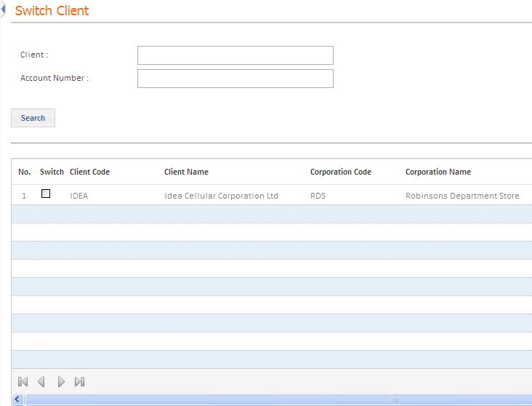Click the RDS corporation code cell

[x=318, y=196]
